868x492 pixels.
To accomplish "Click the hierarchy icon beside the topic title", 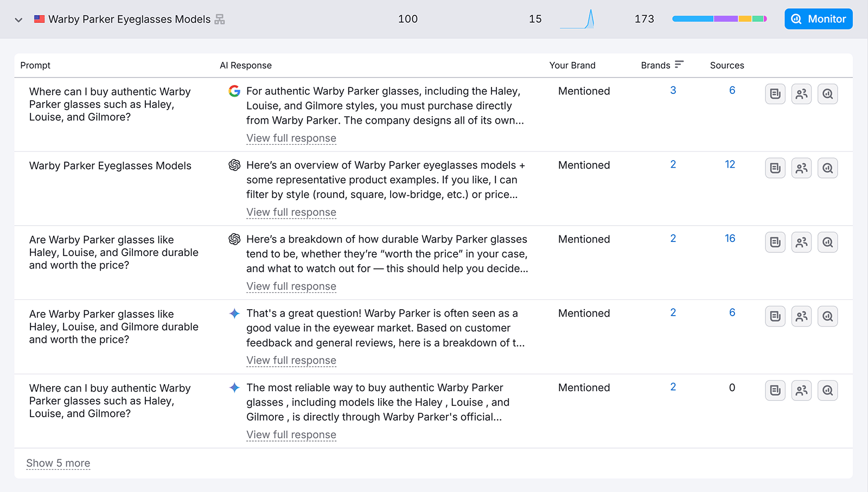I will point(220,20).
